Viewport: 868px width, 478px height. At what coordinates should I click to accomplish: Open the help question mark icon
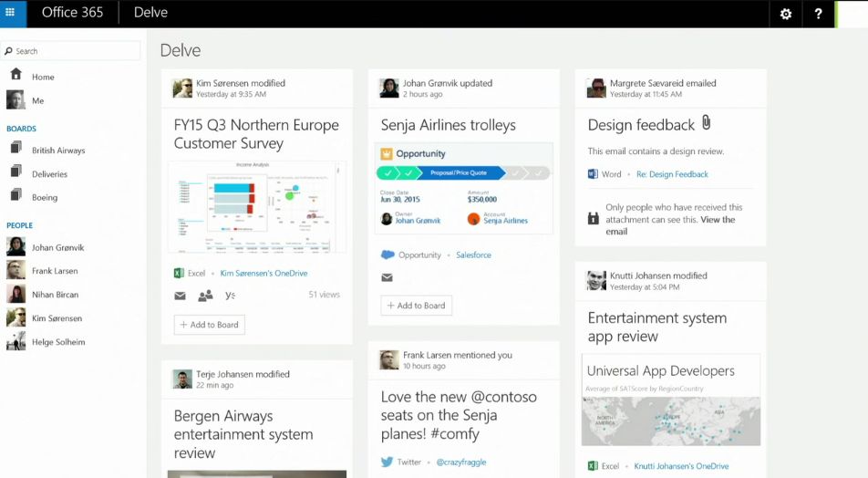818,14
